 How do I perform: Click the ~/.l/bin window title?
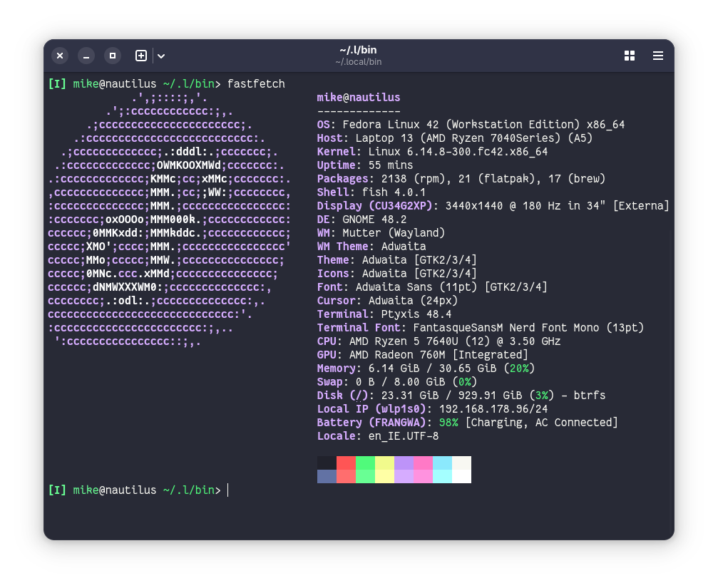click(358, 50)
